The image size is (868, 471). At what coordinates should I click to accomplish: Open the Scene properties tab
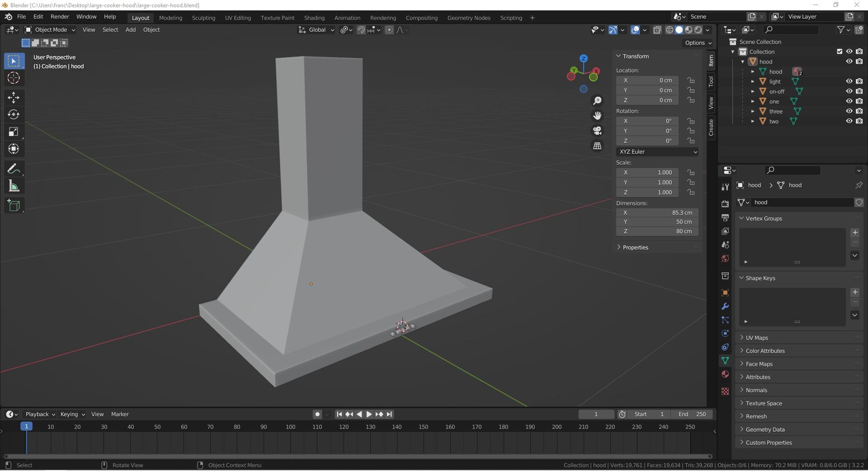click(x=725, y=245)
